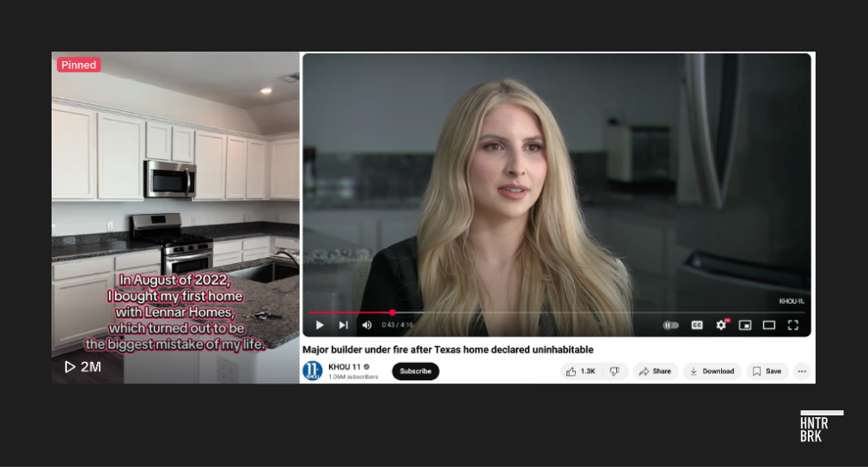This screenshot has width=868, height=467.
Task: Download the video
Action: 712,372
